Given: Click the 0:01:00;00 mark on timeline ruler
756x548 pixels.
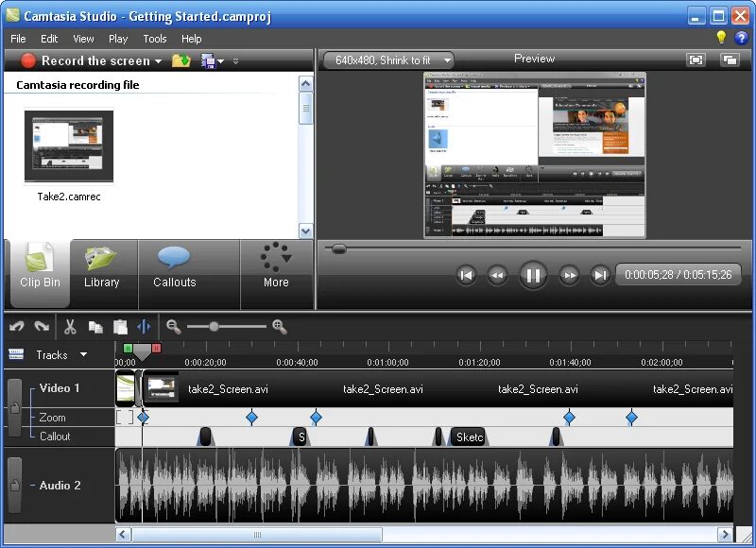Looking at the screenshot, I should tap(388, 363).
